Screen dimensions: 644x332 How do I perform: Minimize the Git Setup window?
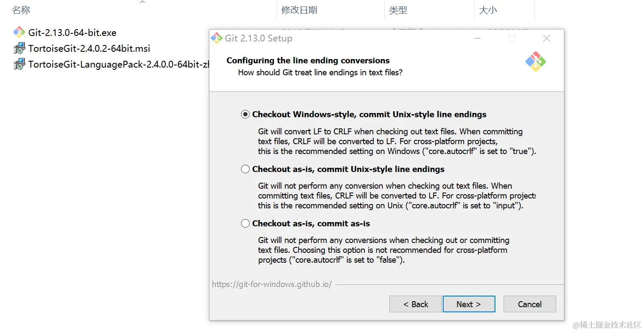click(x=477, y=39)
